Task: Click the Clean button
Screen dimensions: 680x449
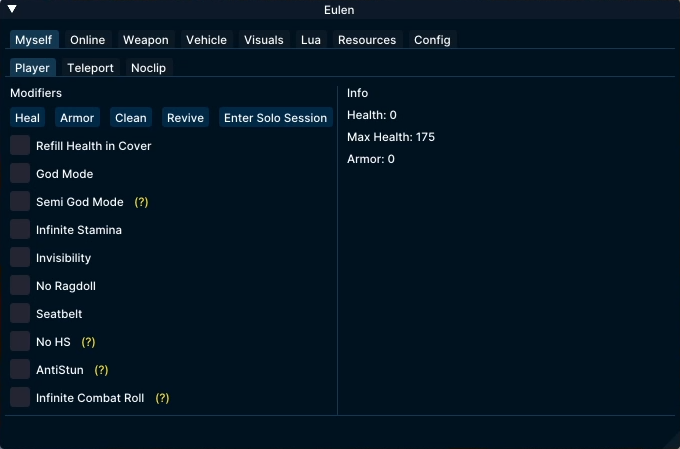Action: pos(131,118)
